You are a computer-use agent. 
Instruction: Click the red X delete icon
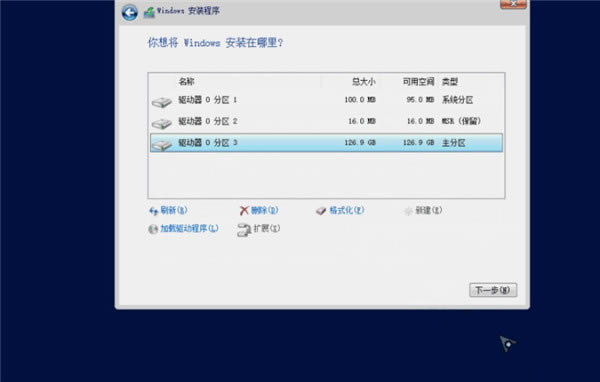[x=244, y=211]
